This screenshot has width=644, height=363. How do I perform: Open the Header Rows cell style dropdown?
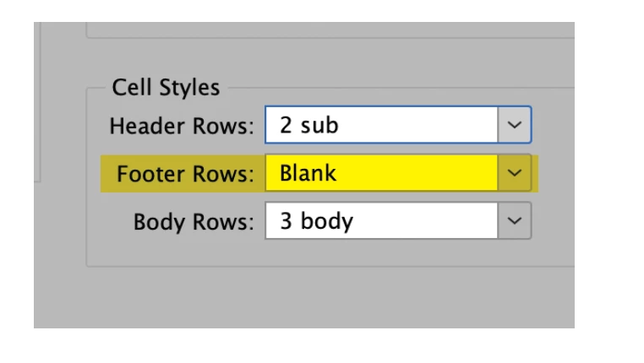397,127
